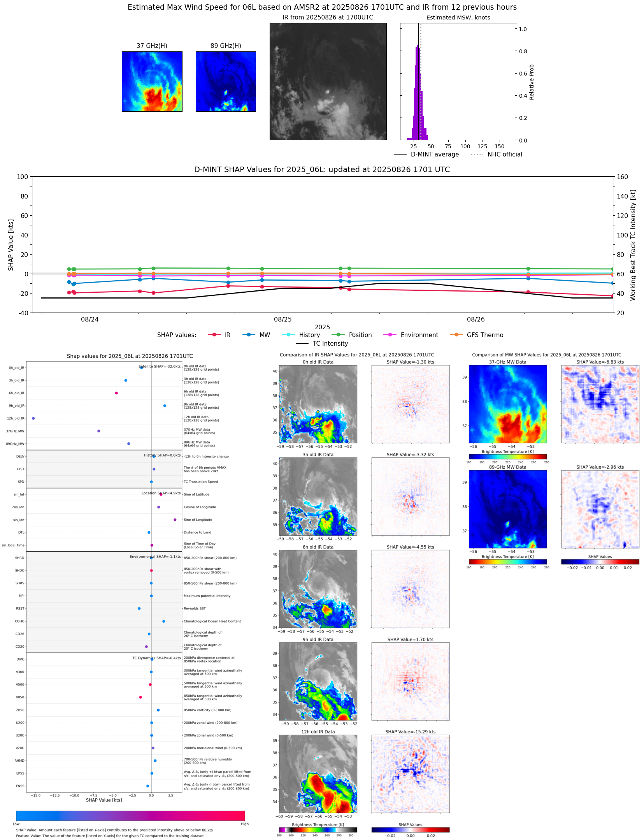Click the black TC Intensity legend line
This screenshot has height=840, width=644.
point(302,343)
